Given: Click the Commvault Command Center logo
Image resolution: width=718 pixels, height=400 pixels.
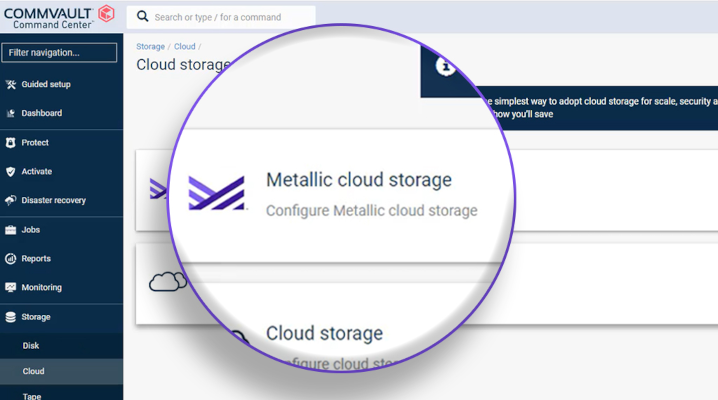Looking at the screenshot, I should pos(59,16).
